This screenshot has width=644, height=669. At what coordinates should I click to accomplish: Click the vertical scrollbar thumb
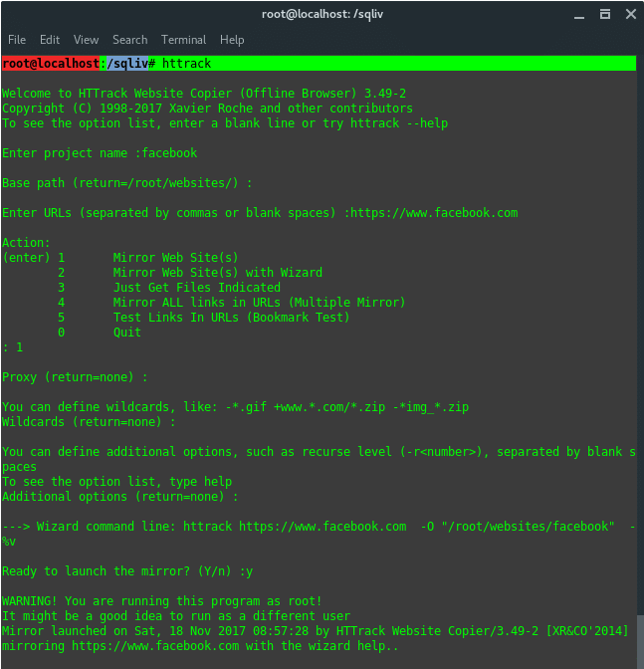point(639,638)
